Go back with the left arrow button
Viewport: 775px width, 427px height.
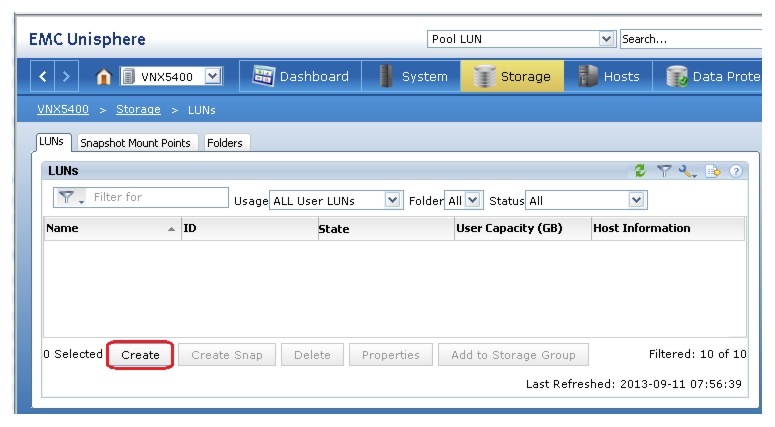pyautogui.click(x=42, y=76)
